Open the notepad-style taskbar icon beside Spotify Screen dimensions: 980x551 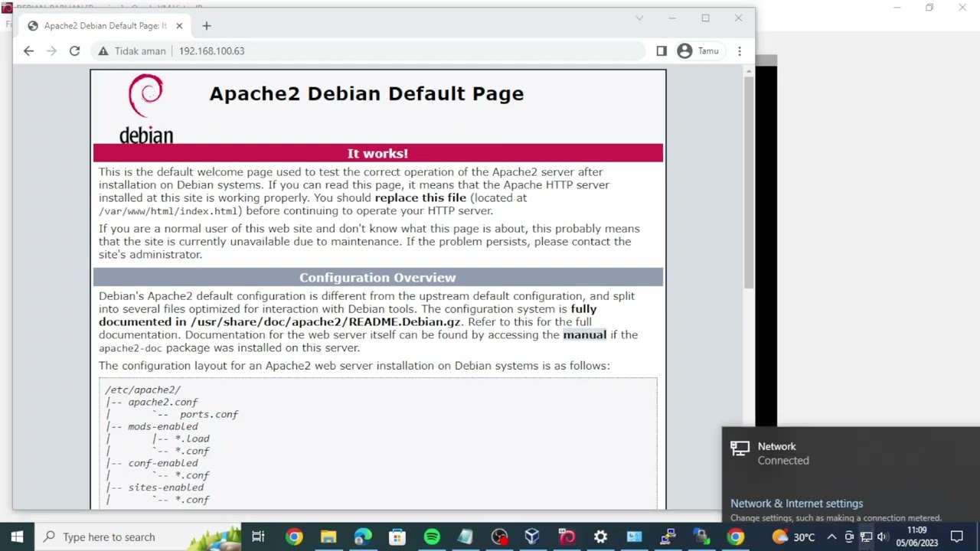[465, 536]
